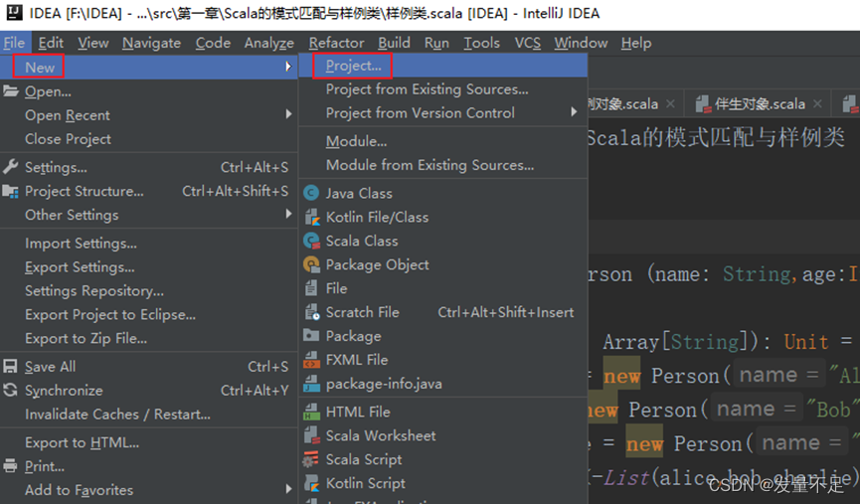The image size is (860, 504).
Task: Open the Build menu
Action: tap(394, 43)
